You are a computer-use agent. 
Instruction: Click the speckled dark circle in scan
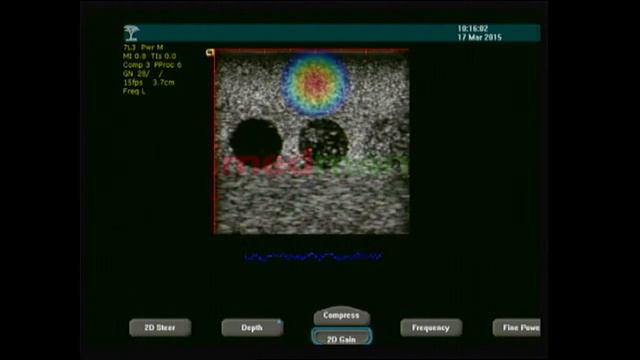coord(324,143)
